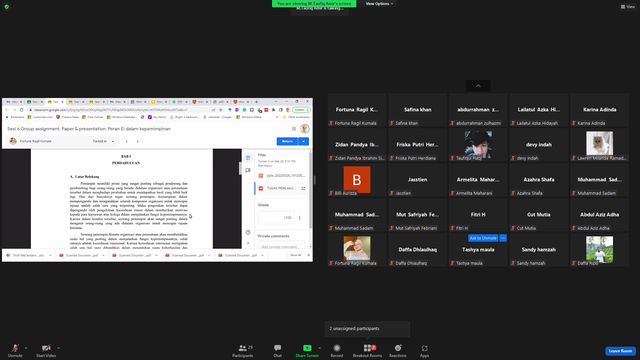The width and height of the screenshot is (640, 360).
Task: Open dropdown arrow next to Return button
Action: 304,141
